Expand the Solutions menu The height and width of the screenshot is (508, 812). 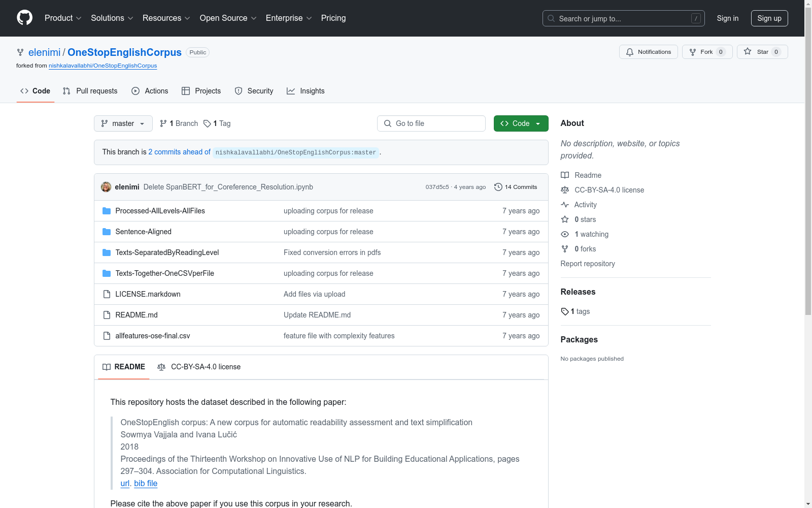point(112,18)
